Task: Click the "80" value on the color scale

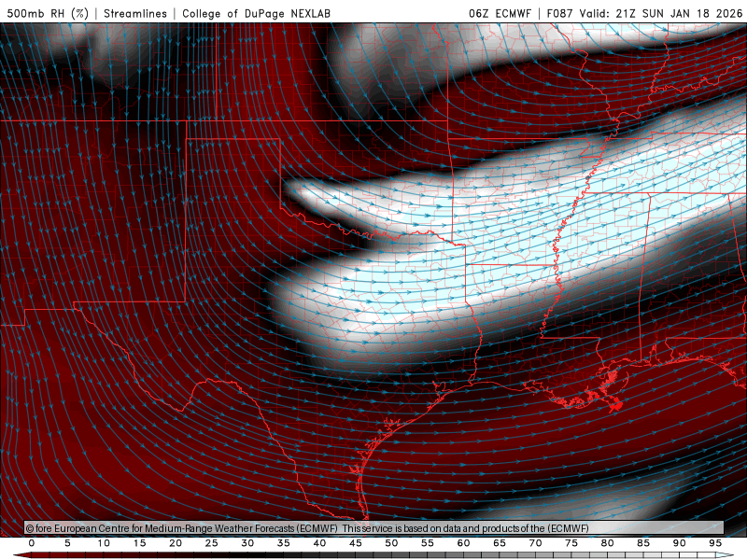Action: coord(608,543)
